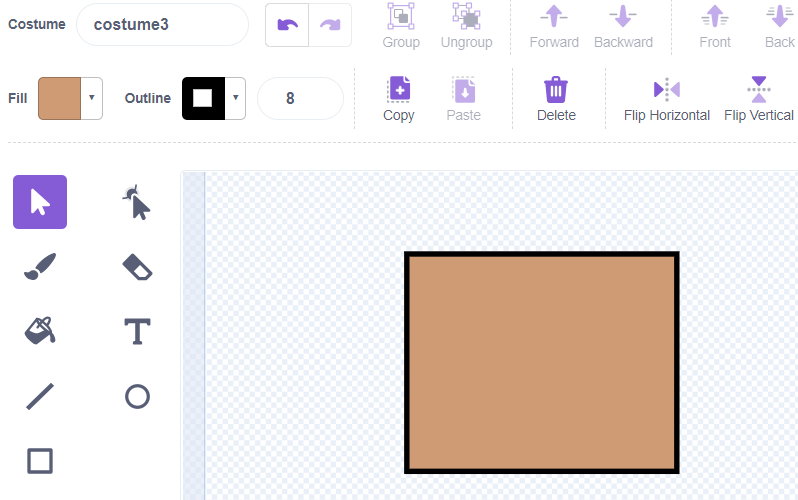Flip the shape horizontally
The width and height of the screenshot is (798, 500).
(667, 99)
